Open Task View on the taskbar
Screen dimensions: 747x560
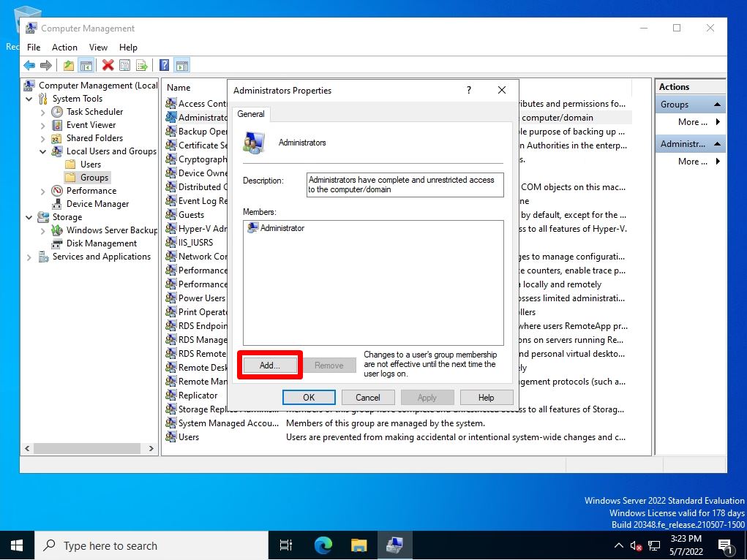286,545
